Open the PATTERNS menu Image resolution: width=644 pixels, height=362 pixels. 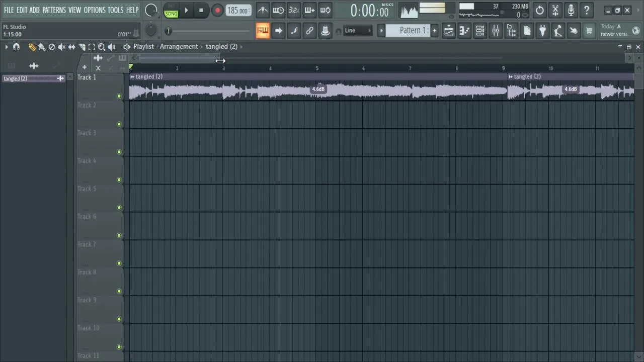click(x=54, y=10)
